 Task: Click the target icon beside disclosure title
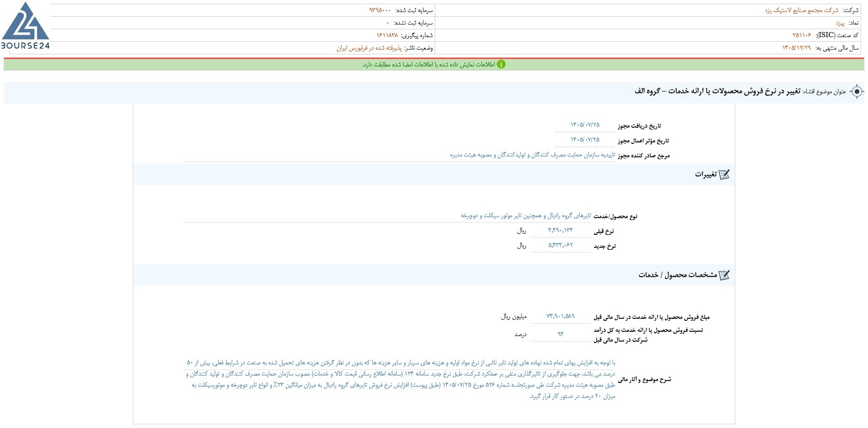(x=857, y=91)
